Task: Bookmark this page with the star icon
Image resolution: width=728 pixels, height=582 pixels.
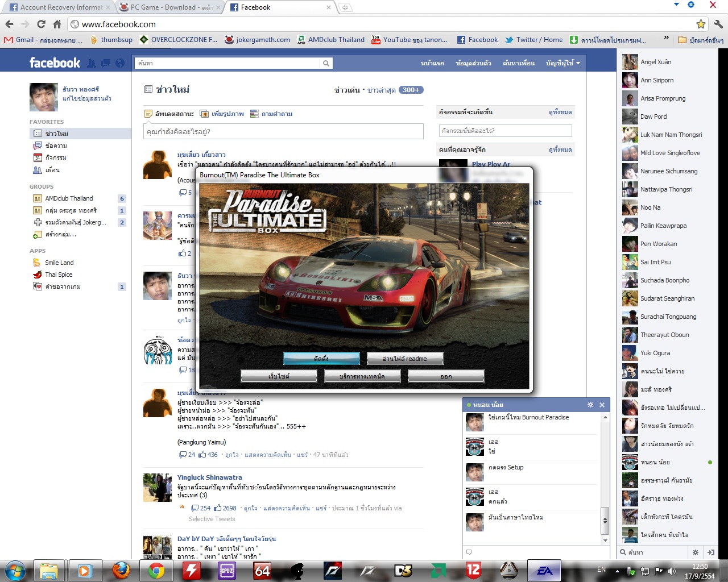Action: pyautogui.click(x=701, y=24)
